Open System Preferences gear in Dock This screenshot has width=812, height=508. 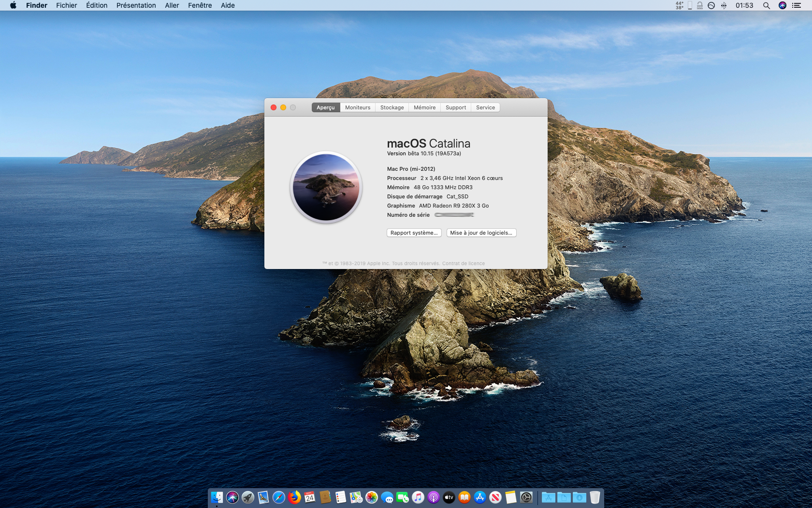[526, 497]
